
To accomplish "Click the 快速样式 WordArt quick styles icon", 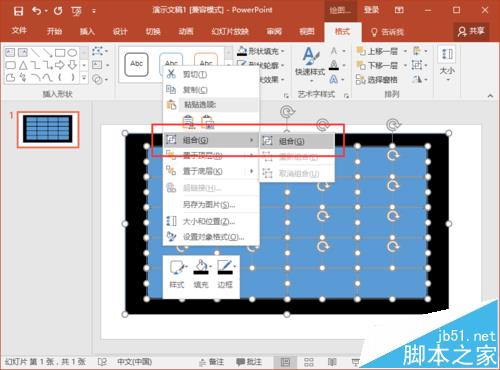I will [310, 63].
